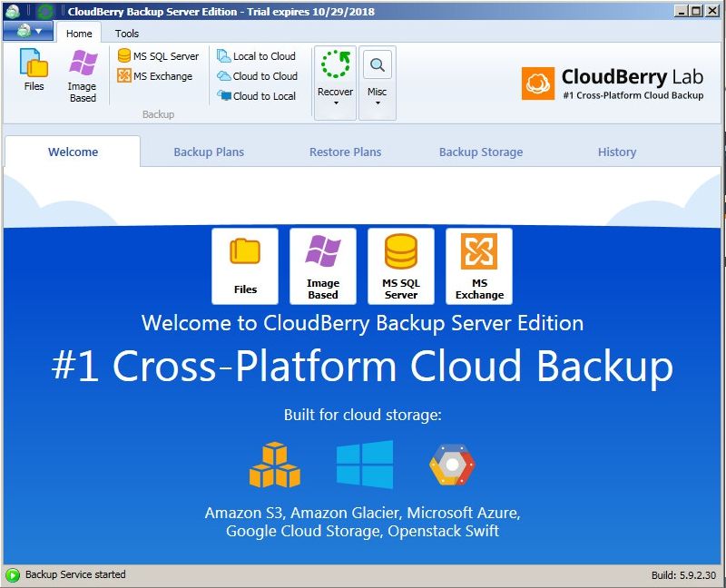Click the Misc magnifier icon
The image size is (726, 588).
(x=378, y=64)
